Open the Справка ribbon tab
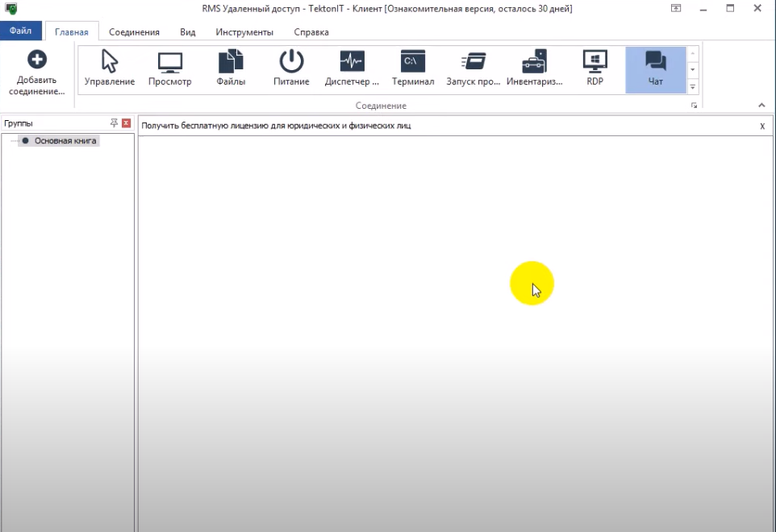Screen dimensions: 776x532 [311, 31]
